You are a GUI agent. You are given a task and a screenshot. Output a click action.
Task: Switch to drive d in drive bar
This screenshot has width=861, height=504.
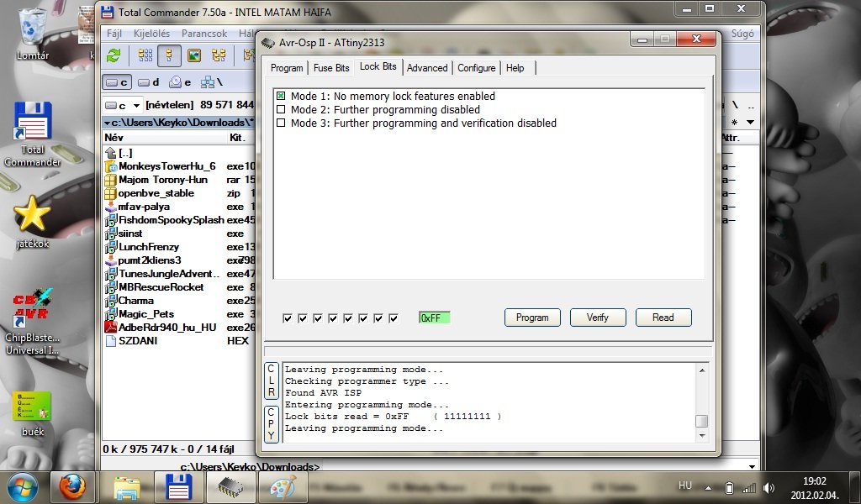(x=148, y=82)
